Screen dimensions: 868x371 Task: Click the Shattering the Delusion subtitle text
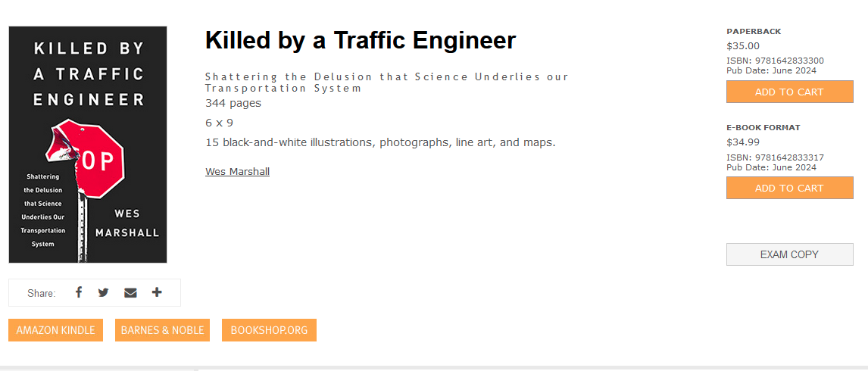(x=386, y=82)
